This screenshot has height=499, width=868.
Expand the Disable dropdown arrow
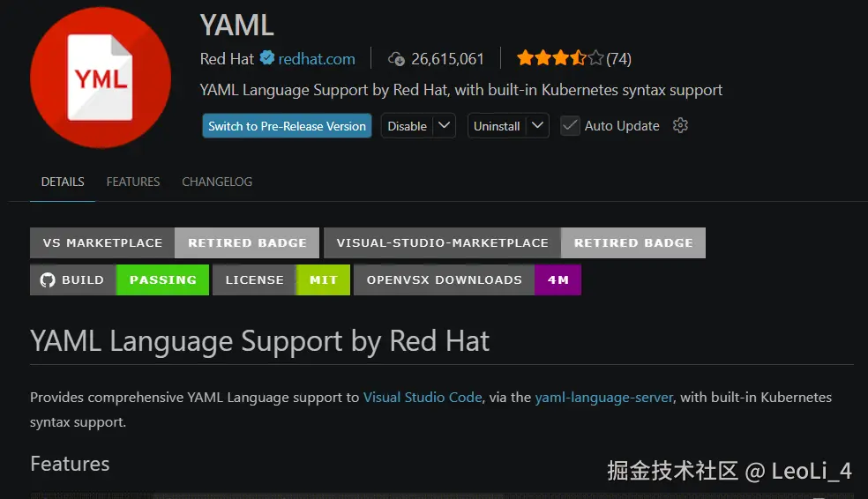point(445,125)
